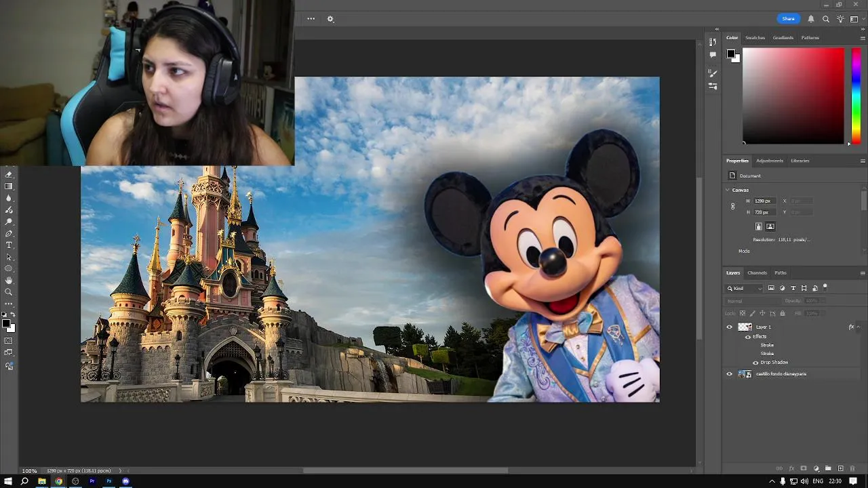Switch to the Paths tab
This screenshot has height=488, width=868.
coord(781,273)
